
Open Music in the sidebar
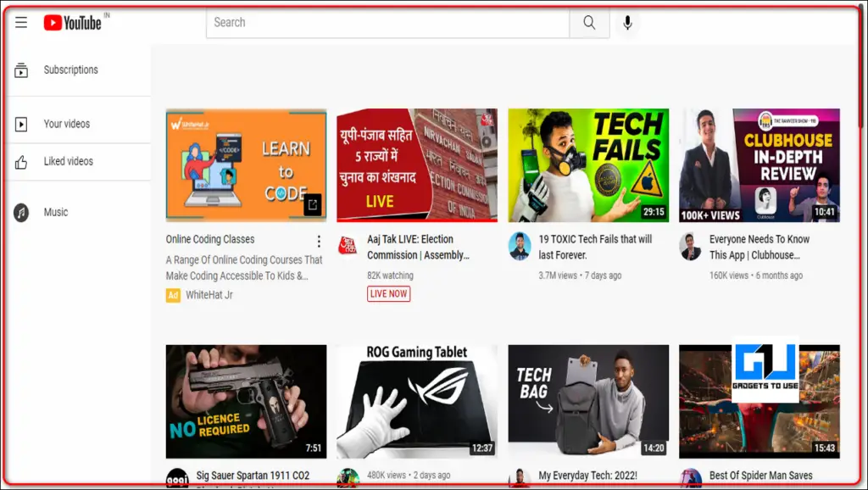point(56,212)
